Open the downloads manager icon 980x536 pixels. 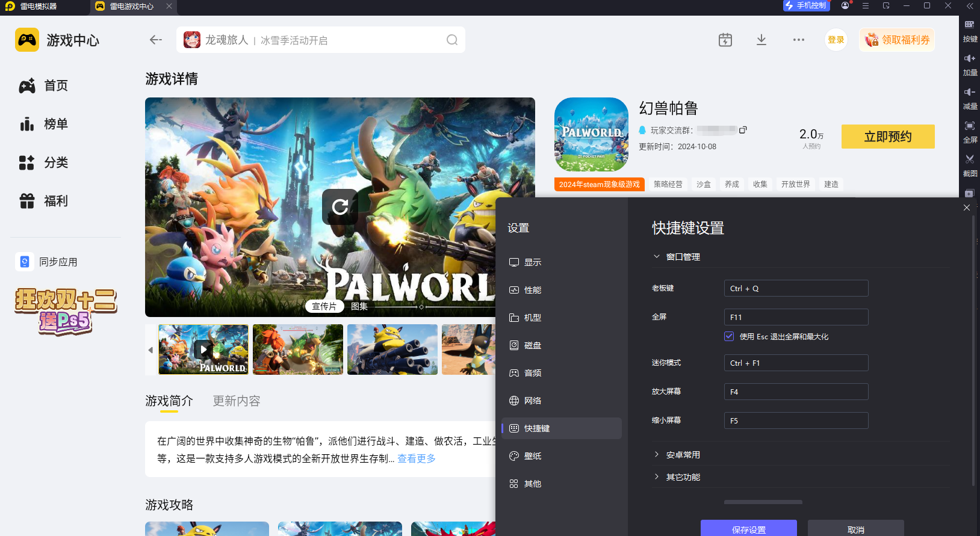761,40
